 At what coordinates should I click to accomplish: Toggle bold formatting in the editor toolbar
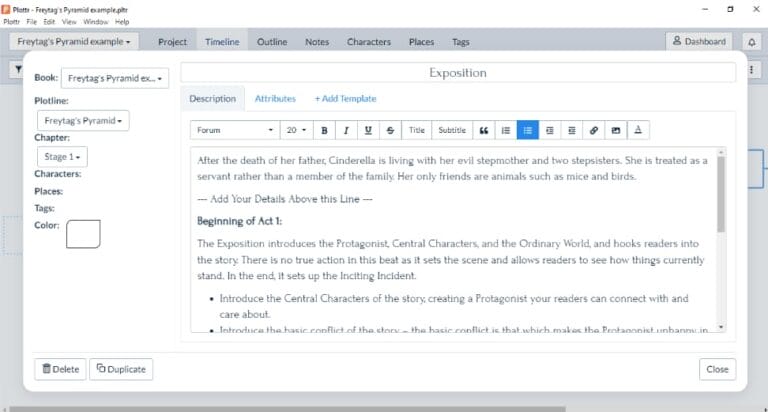324,130
